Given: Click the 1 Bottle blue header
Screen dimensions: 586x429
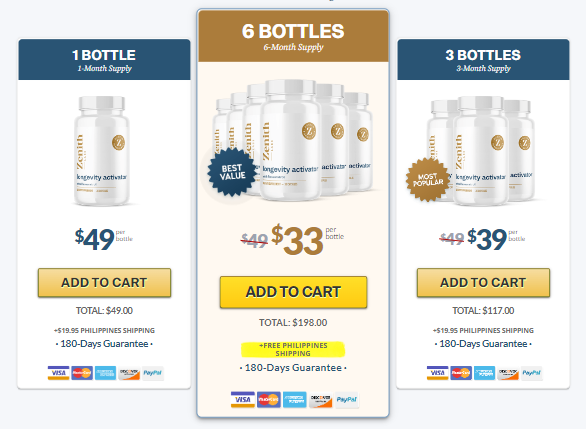Looking at the screenshot, I should pyautogui.click(x=104, y=60).
